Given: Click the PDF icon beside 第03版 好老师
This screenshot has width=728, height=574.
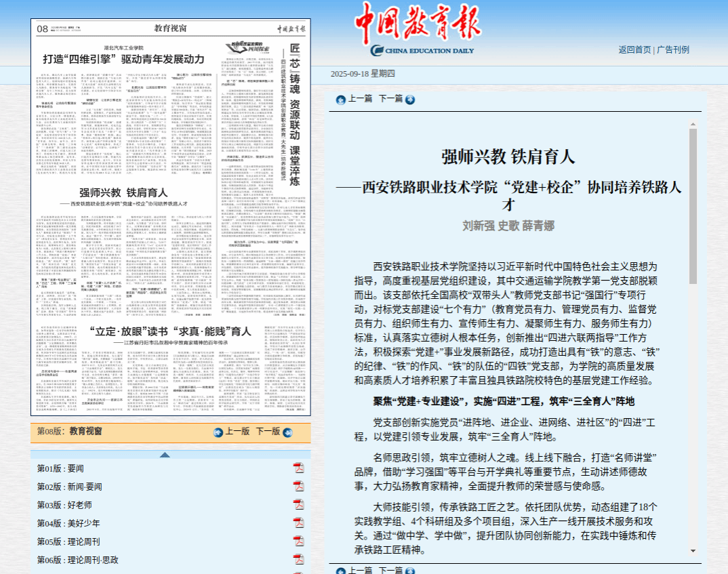Looking at the screenshot, I should click(298, 505).
